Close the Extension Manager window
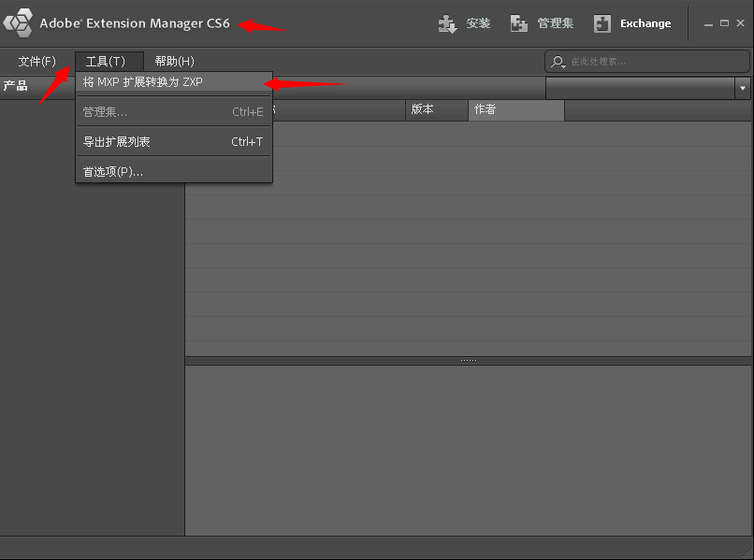This screenshot has height=560, width=754. coord(740,23)
